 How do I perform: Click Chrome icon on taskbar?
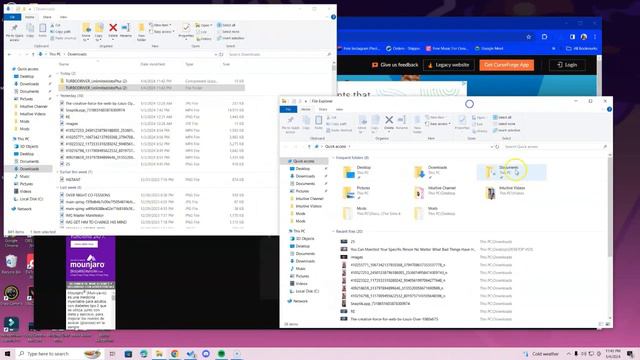(175, 354)
